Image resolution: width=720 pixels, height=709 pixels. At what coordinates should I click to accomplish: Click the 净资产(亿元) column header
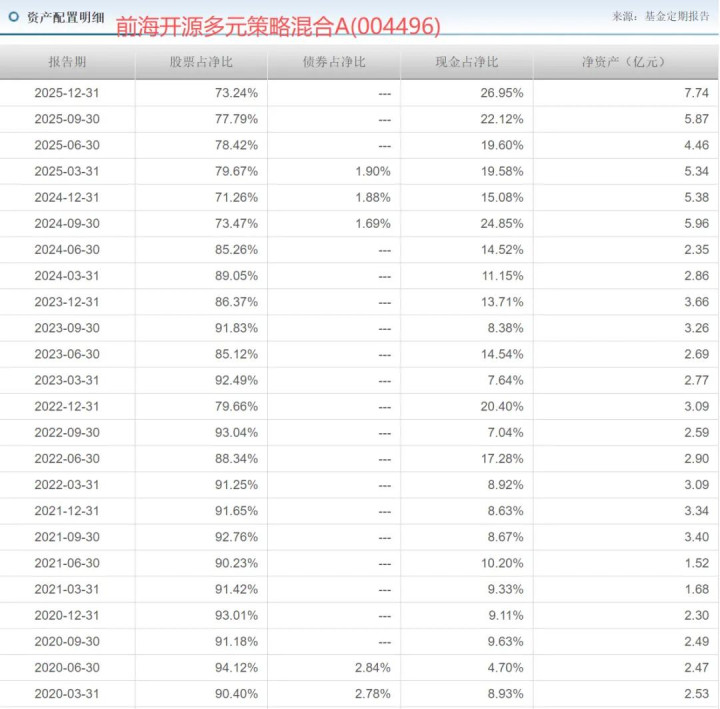pyautogui.click(x=623, y=62)
